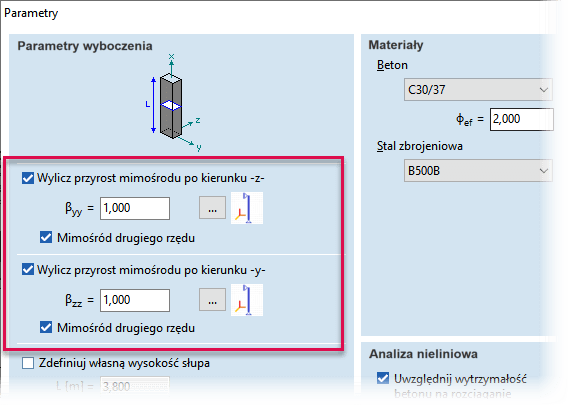Click the L [m] height field showing 3,800
Viewport: 569px width, 406px height.
point(135,386)
